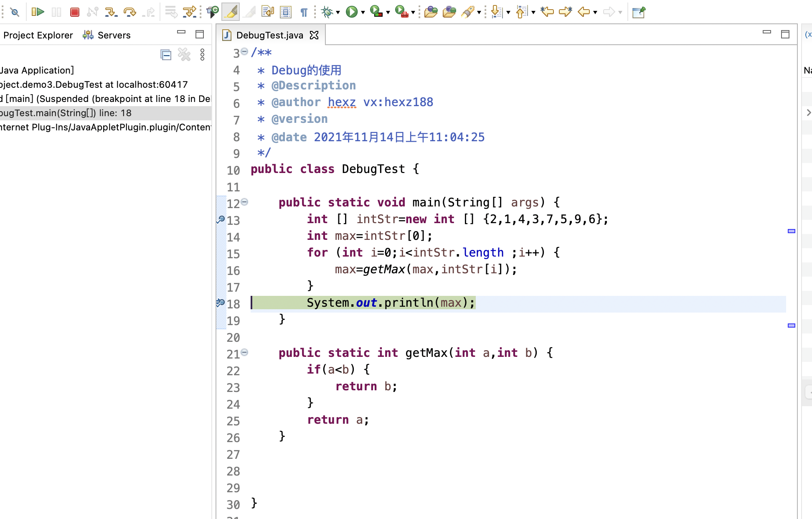Click the Resume debugging icon
Screen dimensions: 812x519
(38, 12)
